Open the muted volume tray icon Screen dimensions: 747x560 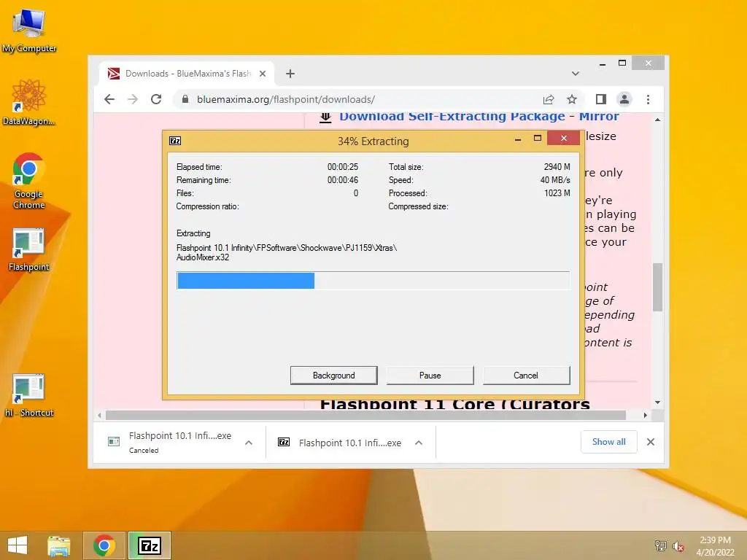[x=678, y=545]
